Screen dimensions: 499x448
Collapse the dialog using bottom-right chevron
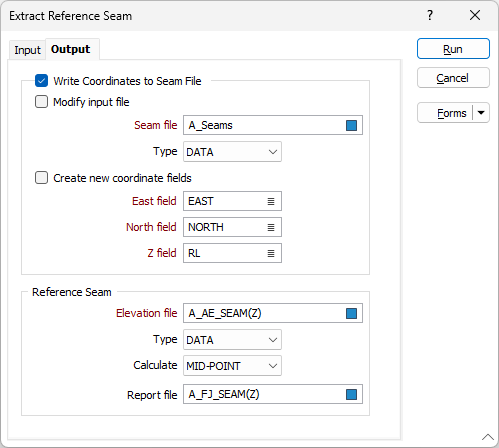pyautogui.click(x=488, y=437)
